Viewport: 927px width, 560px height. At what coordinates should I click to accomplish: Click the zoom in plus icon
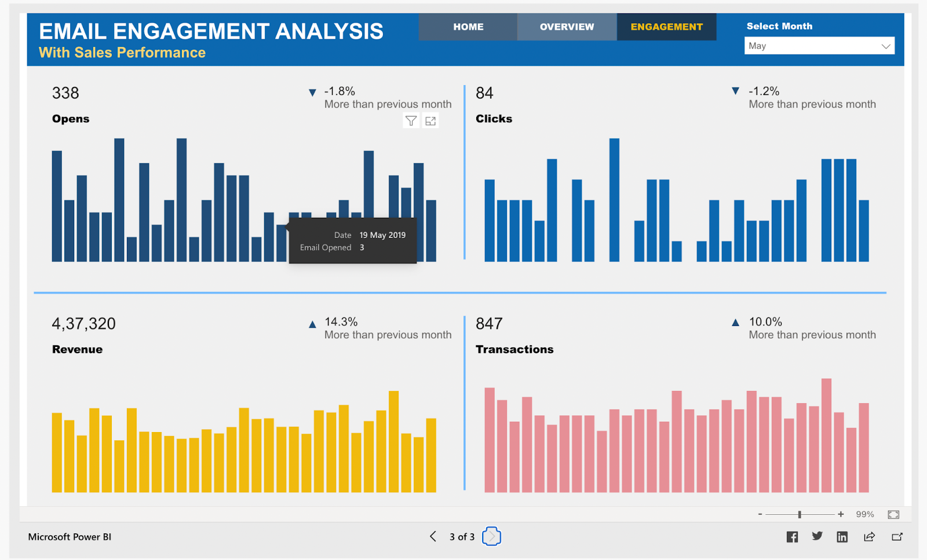841,514
